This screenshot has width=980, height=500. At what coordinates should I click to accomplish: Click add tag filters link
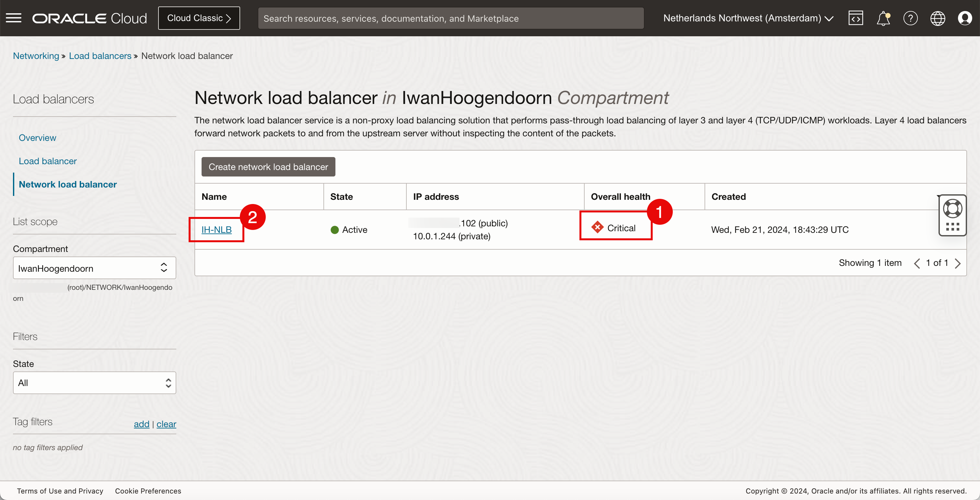point(142,424)
